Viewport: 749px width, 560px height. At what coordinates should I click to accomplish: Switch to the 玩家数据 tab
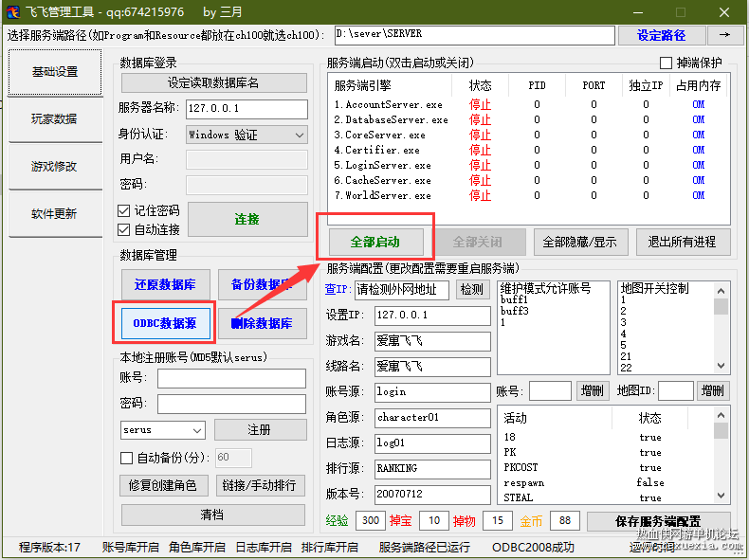tap(55, 119)
